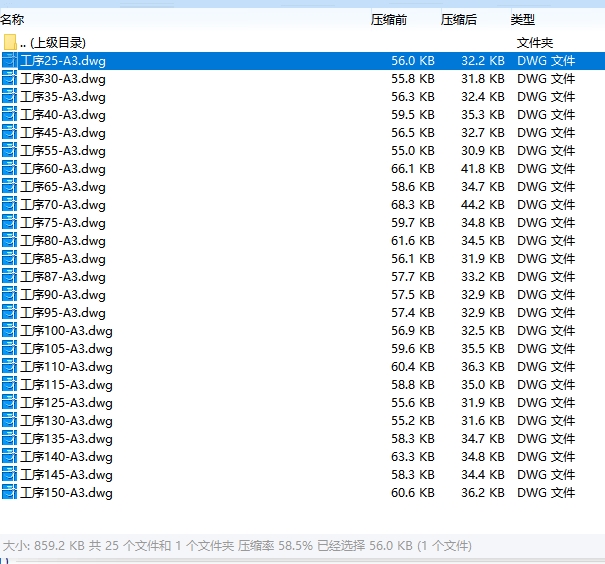
Task: Select file name 工序80-A3.dwg
Action: 63,241
